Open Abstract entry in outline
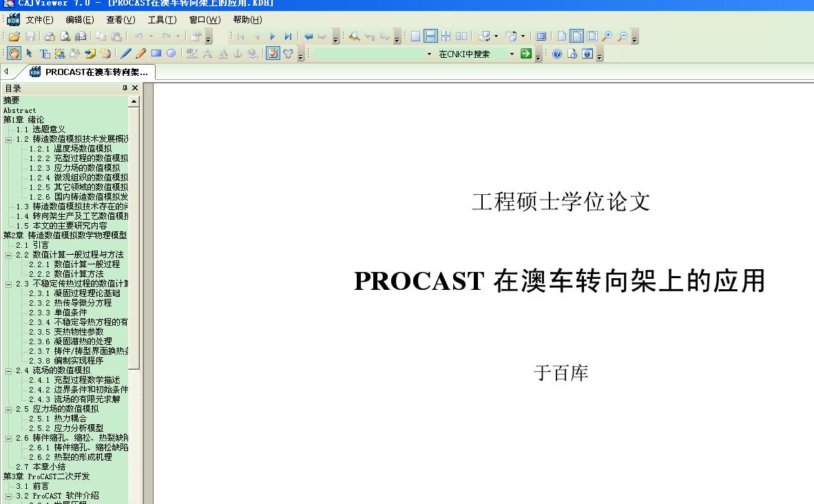 [x=20, y=110]
